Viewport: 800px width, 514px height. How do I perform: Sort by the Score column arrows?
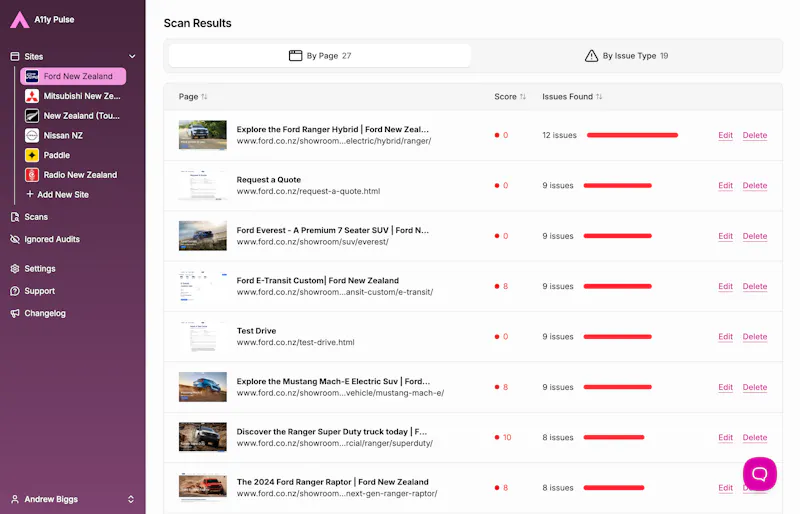(x=522, y=96)
